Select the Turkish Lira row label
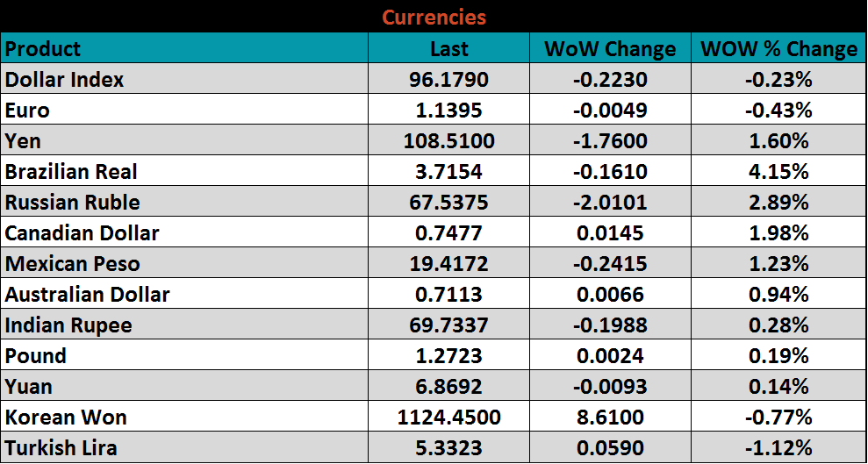The width and height of the screenshot is (868, 464). [61, 448]
